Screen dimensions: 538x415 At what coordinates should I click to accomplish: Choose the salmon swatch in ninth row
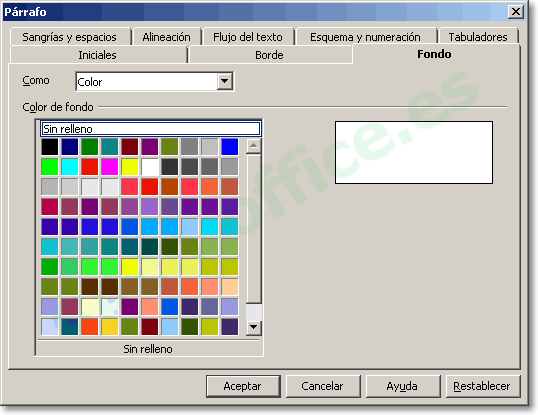(150, 307)
